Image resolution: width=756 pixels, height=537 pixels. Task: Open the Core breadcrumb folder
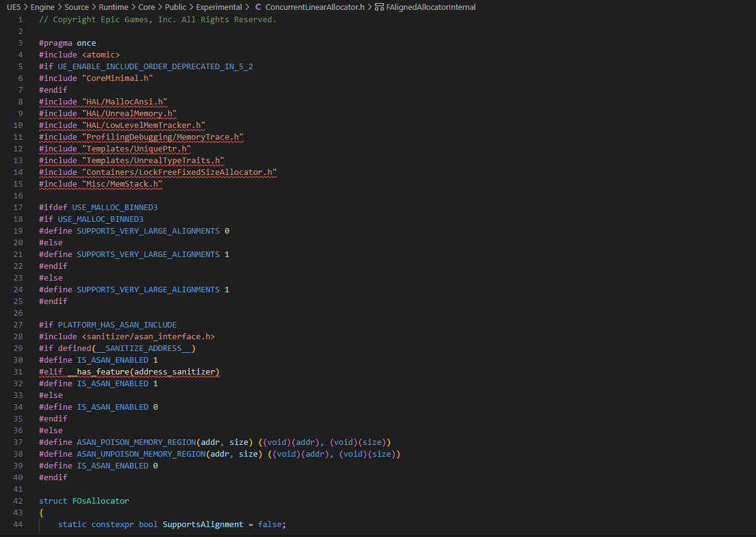click(x=147, y=7)
